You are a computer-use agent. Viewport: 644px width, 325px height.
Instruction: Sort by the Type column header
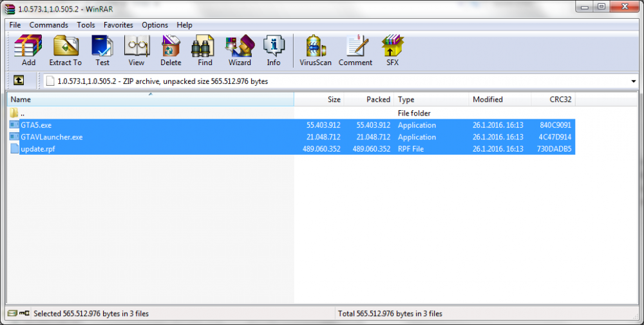(431, 99)
